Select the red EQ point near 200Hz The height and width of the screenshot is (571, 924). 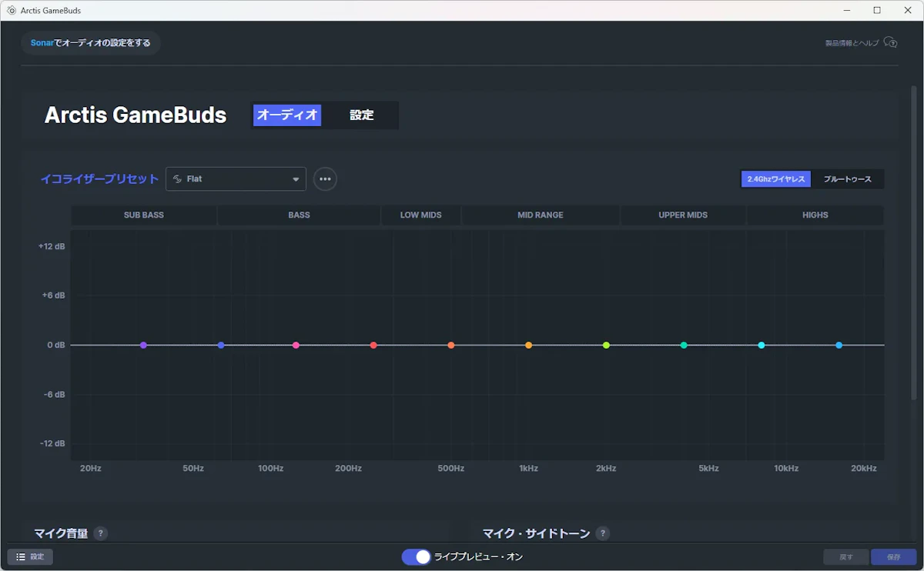point(373,346)
